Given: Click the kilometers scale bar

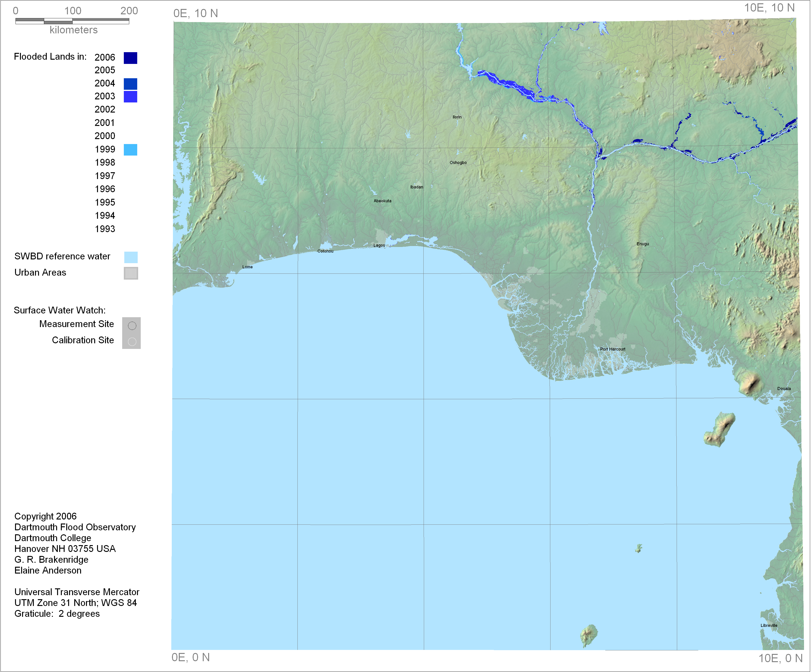Looking at the screenshot, I should 72,21.
